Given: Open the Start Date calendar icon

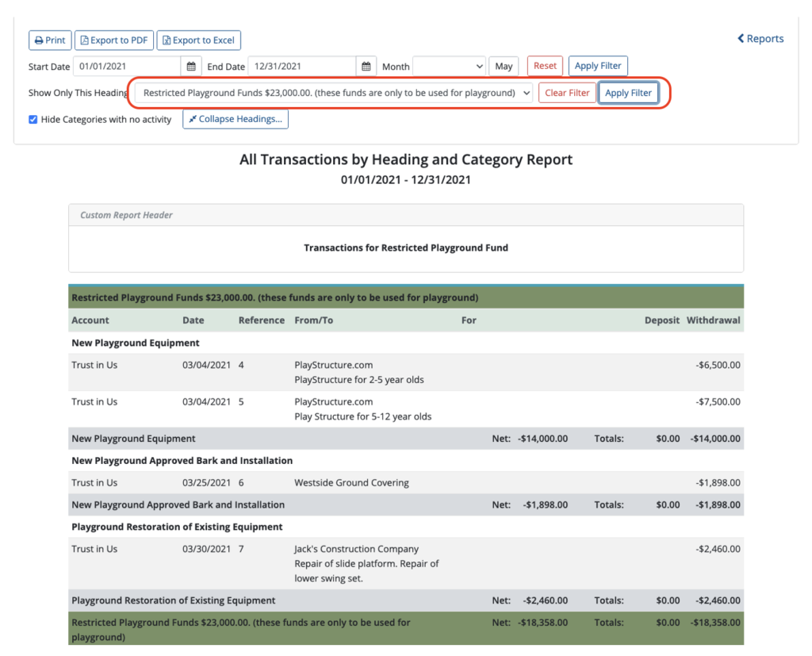Looking at the screenshot, I should tap(191, 66).
